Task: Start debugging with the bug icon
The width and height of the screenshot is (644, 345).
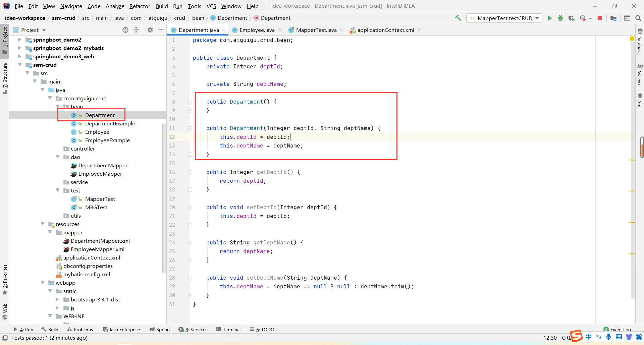Action: click(x=560, y=18)
